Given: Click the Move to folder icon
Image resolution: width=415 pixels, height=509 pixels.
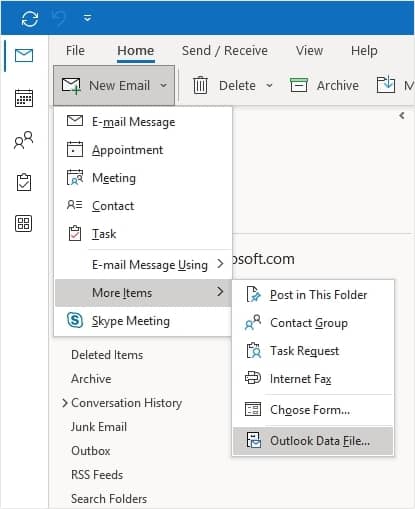Looking at the screenshot, I should click(386, 85).
